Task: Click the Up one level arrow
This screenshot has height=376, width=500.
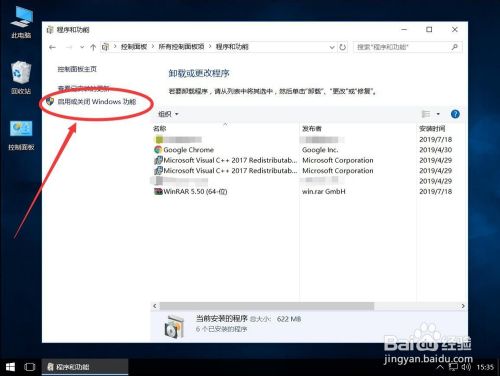Action: pos(93,47)
